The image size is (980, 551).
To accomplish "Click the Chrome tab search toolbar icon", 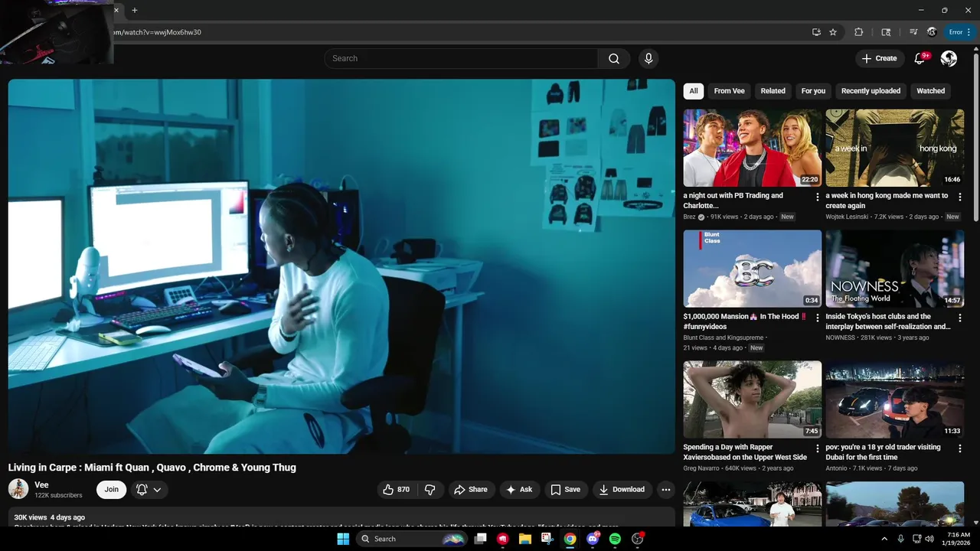I will click(886, 32).
